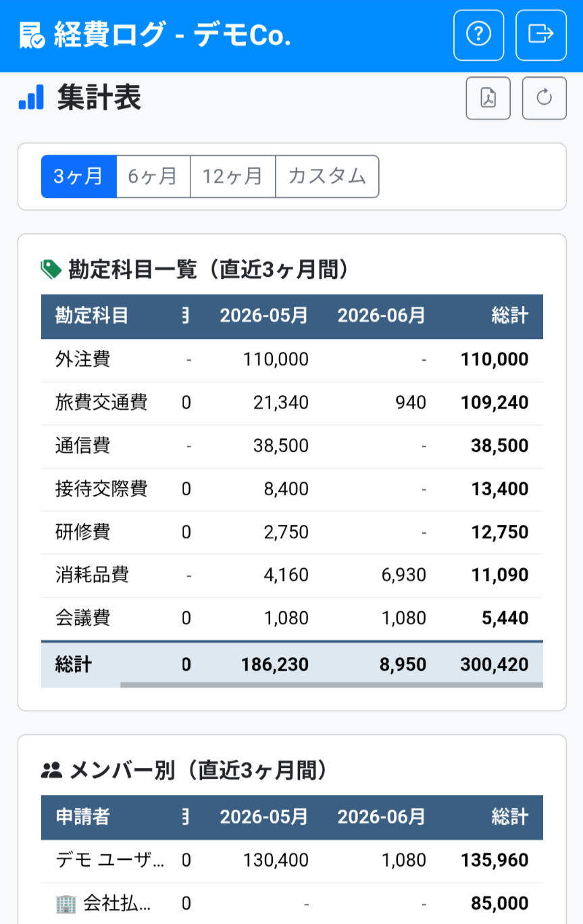
Task: Click 研修費 total 12,750
Action: tap(500, 532)
